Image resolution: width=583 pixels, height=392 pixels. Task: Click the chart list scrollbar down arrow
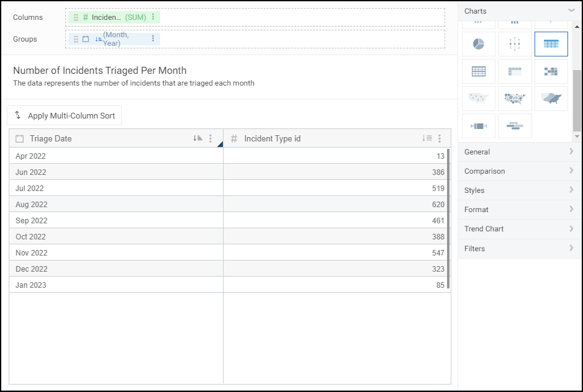pyautogui.click(x=577, y=136)
